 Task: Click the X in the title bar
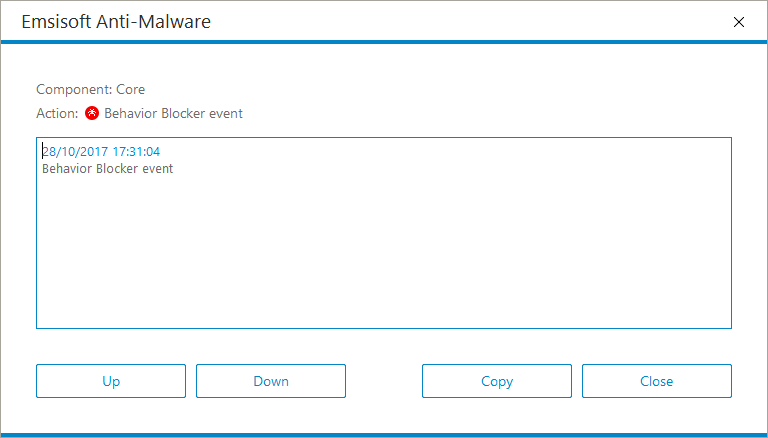coord(739,22)
